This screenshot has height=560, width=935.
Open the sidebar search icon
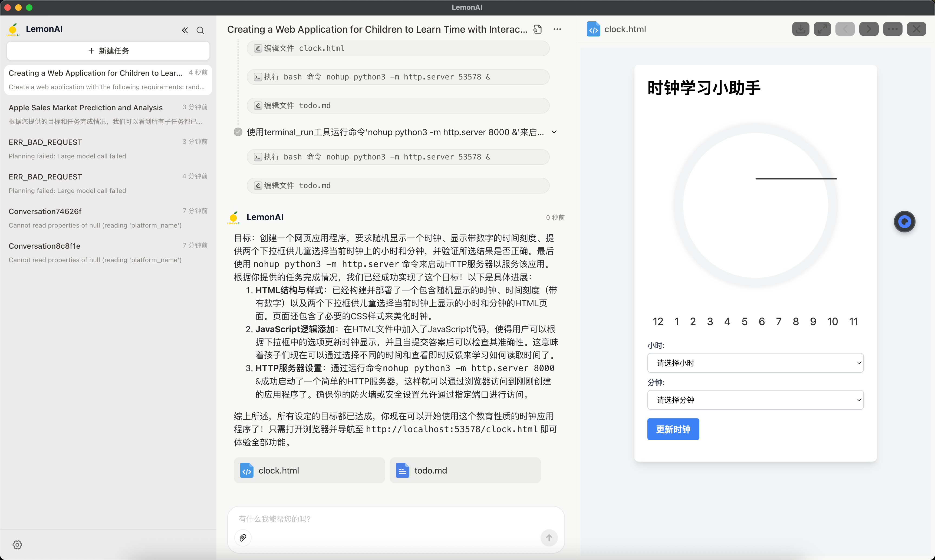pos(200,30)
